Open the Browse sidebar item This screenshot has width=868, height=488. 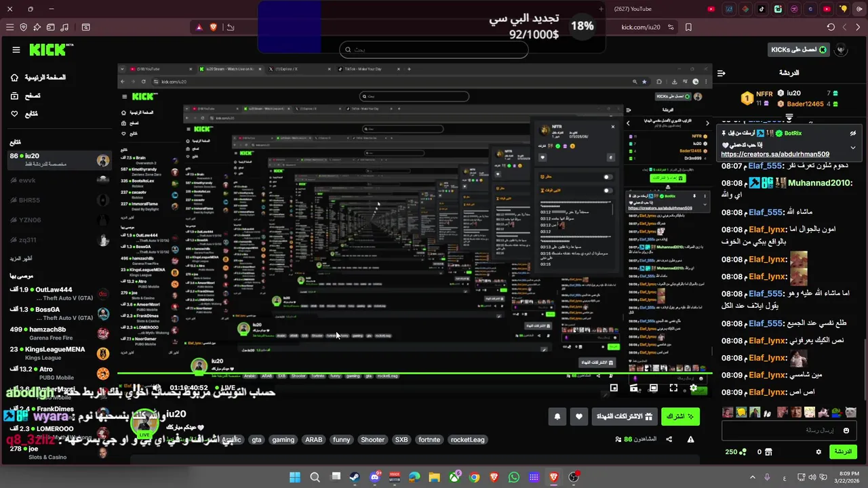click(25, 96)
